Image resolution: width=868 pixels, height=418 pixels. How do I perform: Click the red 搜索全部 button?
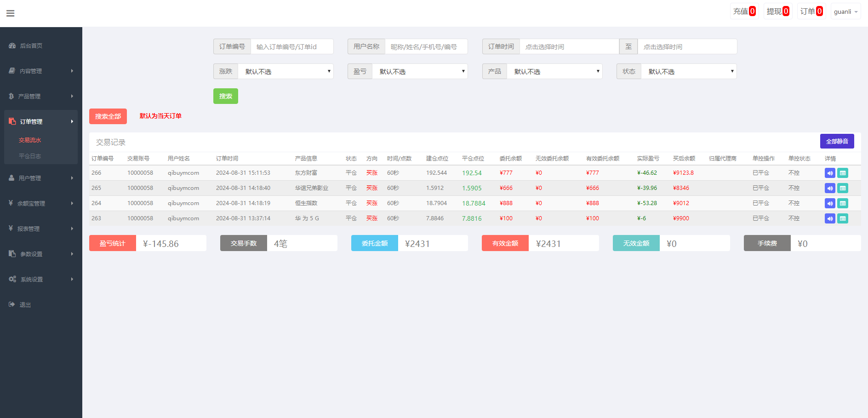(108, 116)
